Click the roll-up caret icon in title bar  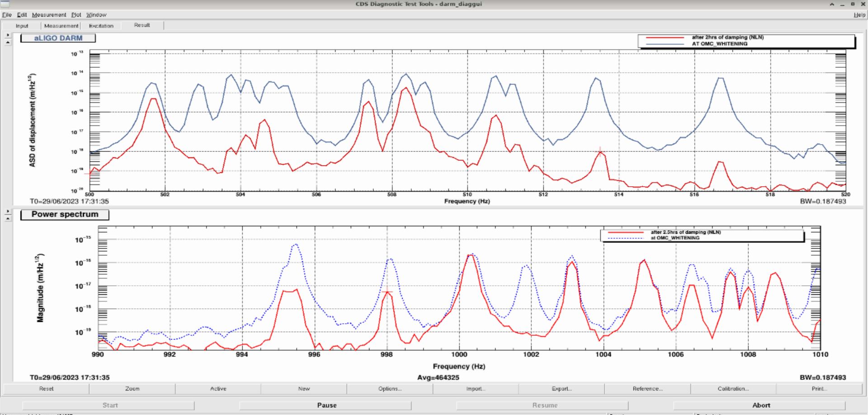pyautogui.click(x=832, y=4)
